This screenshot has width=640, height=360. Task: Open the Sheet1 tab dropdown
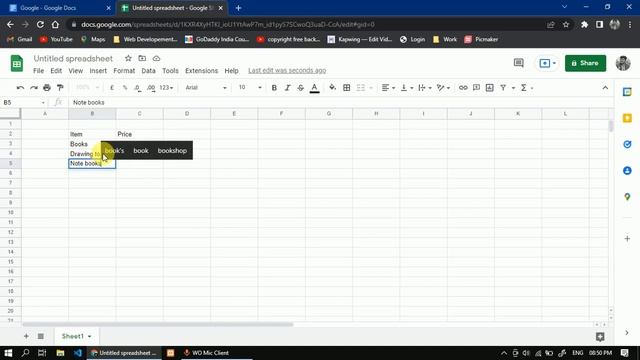point(89,336)
